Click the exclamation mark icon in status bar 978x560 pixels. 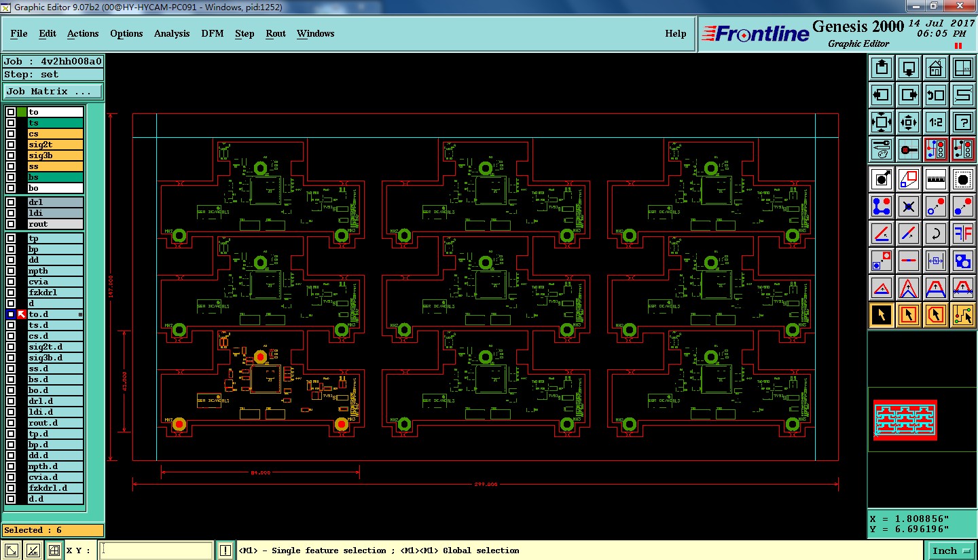point(225,550)
